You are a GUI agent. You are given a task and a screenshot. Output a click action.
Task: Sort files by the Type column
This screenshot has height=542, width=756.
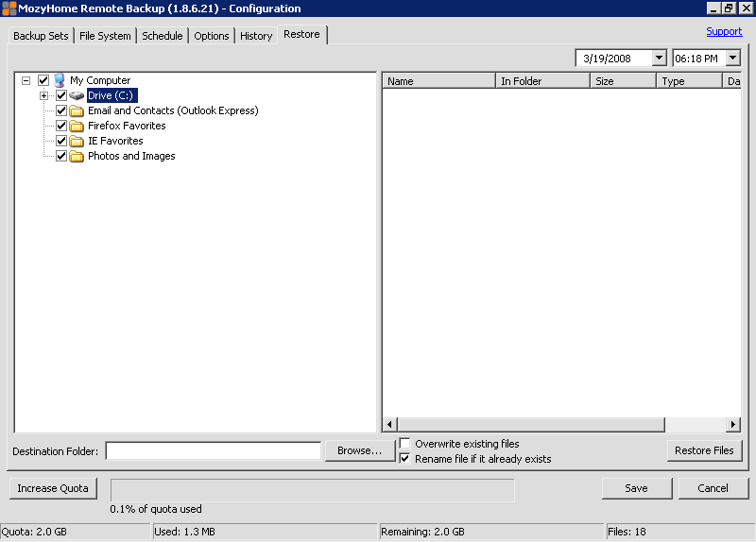click(x=690, y=81)
